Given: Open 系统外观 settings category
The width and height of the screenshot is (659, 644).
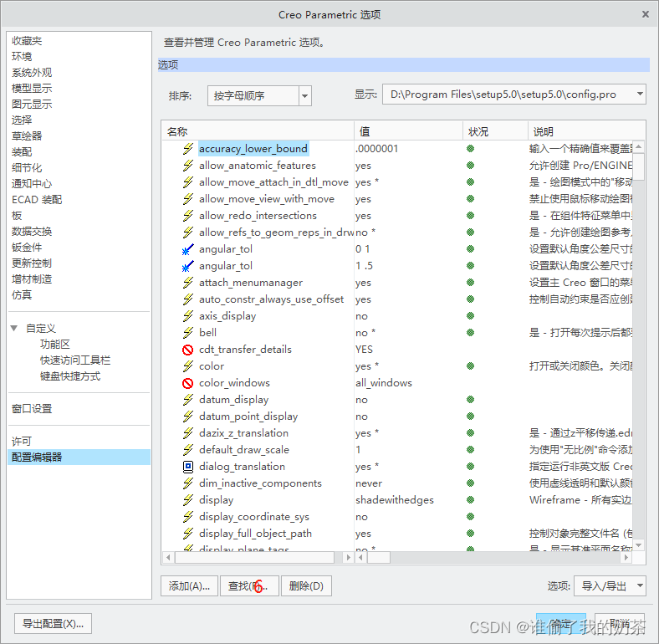Looking at the screenshot, I should pos(32,73).
